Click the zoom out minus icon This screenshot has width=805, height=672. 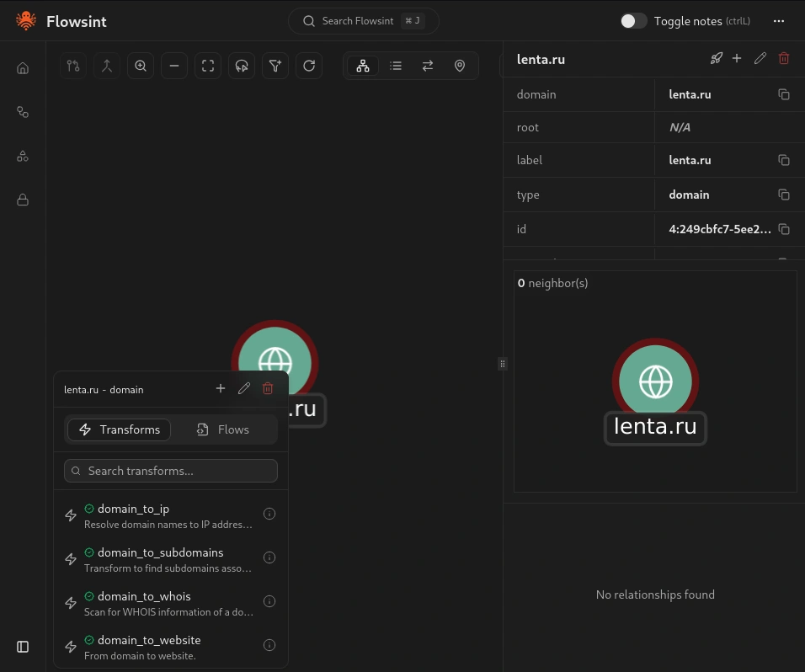coord(174,66)
